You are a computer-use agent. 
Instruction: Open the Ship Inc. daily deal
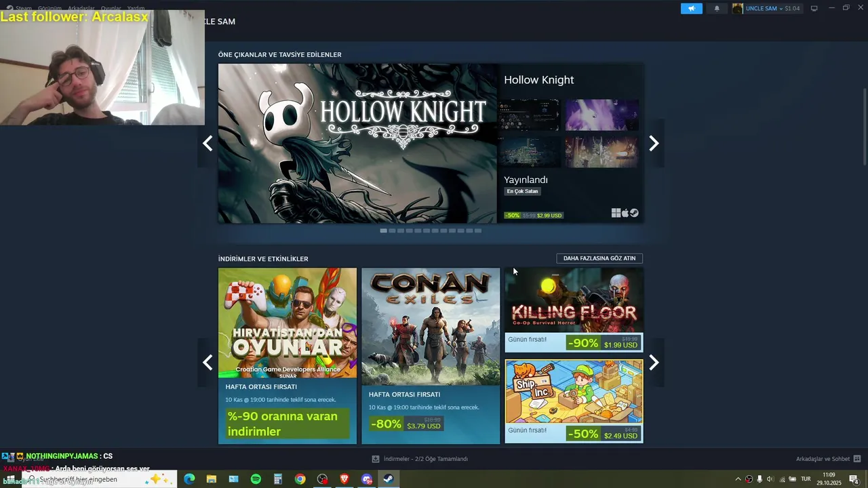pos(574,401)
